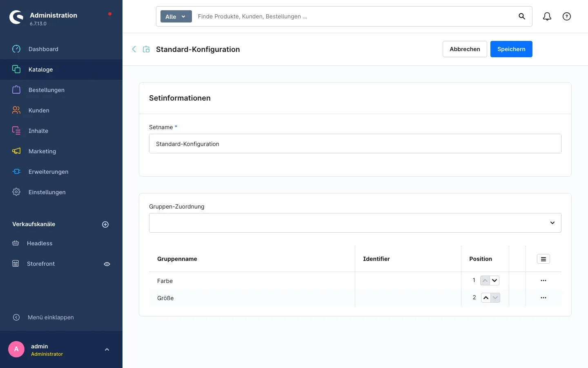Expand the admin user menu chevron
Viewport: 588px width, 368px height.
(x=107, y=350)
